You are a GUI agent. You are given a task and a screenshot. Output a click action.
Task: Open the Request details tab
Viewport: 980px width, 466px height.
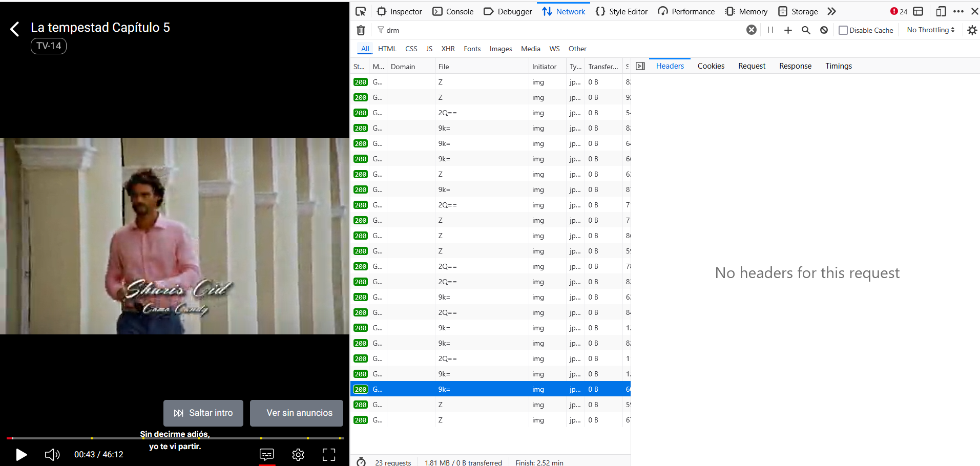point(752,66)
